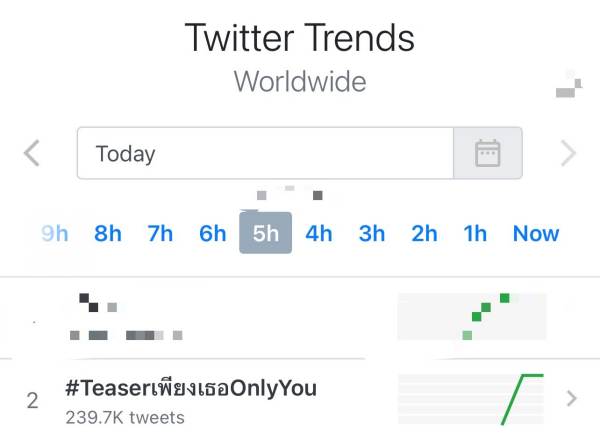Select the highlighted 5h time tab
The height and width of the screenshot is (438, 600).
pyautogui.click(x=266, y=233)
